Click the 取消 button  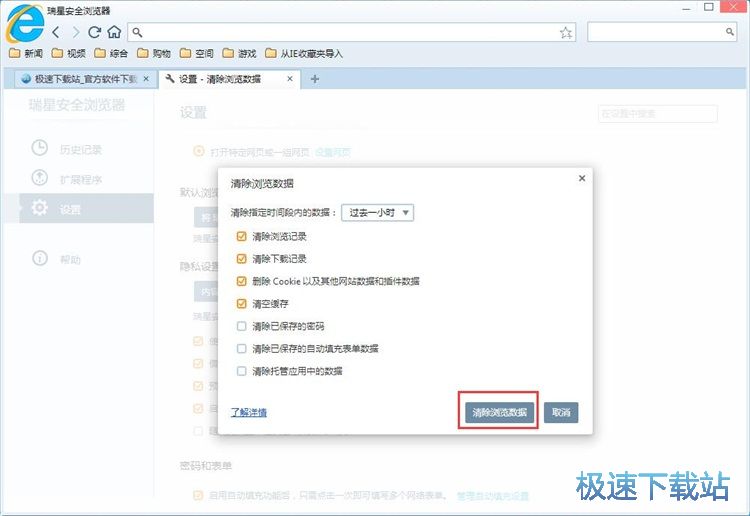561,412
